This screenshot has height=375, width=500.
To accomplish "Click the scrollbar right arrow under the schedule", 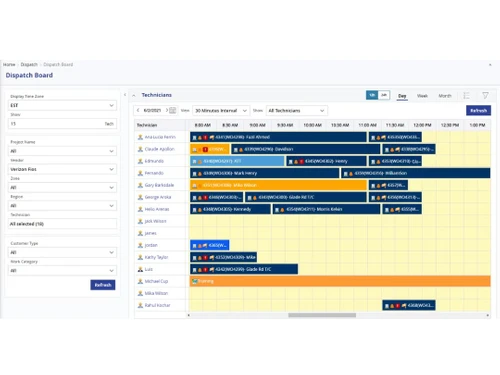I will point(487,315).
